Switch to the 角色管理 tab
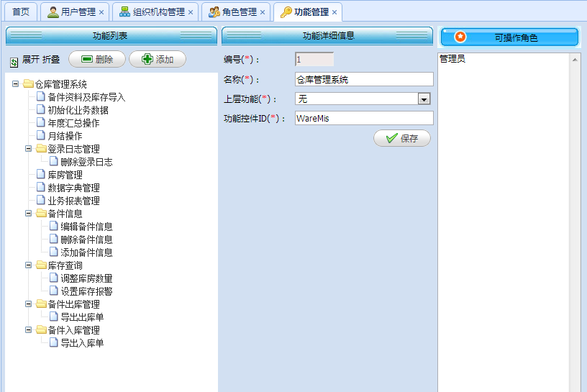 coord(236,12)
